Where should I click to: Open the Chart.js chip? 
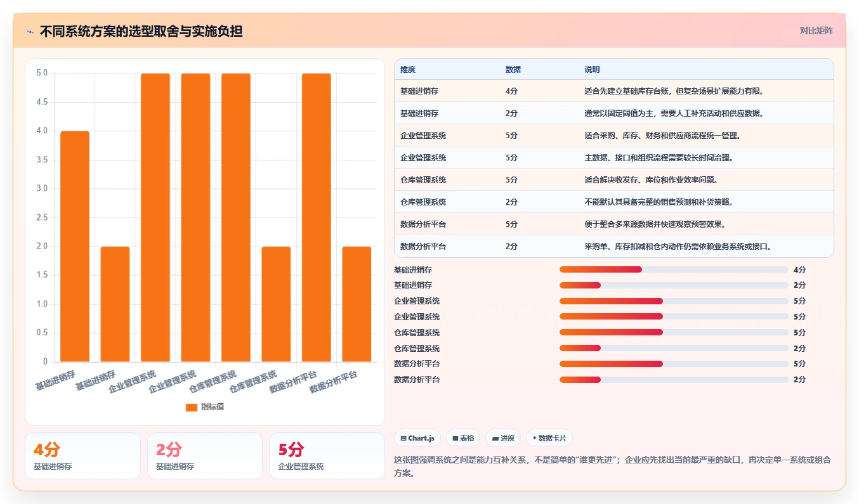point(417,438)
